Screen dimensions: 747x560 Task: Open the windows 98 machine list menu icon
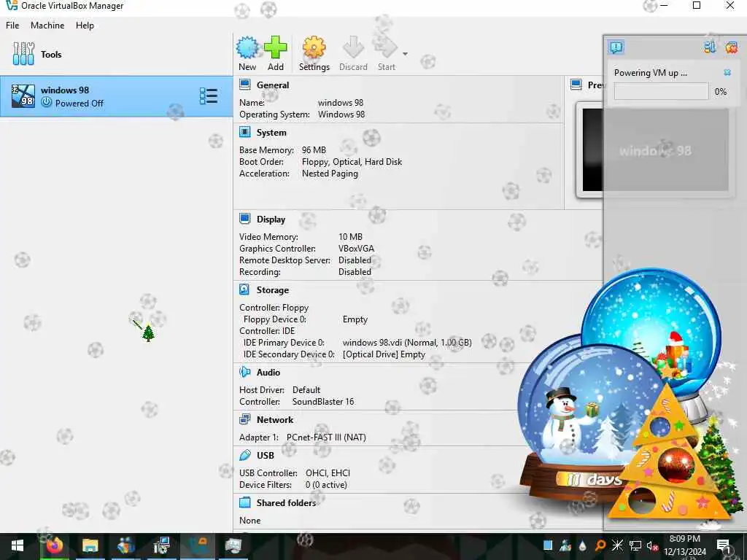click(208, 96)
